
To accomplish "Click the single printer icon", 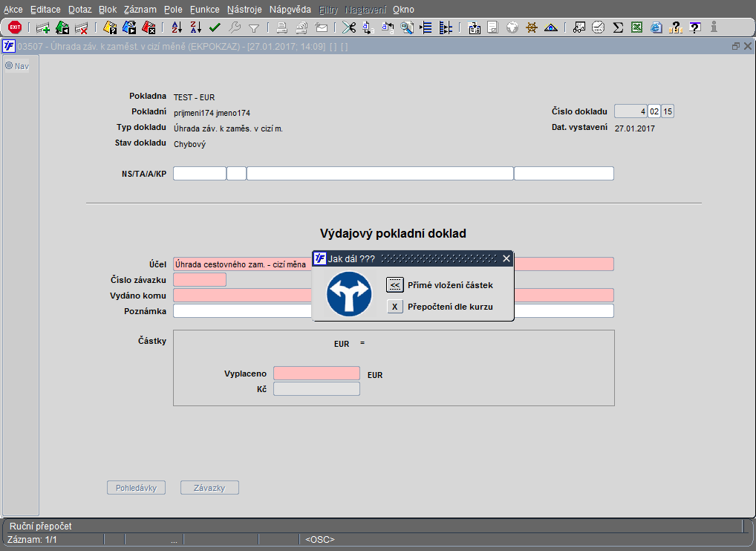I will 282,28.
